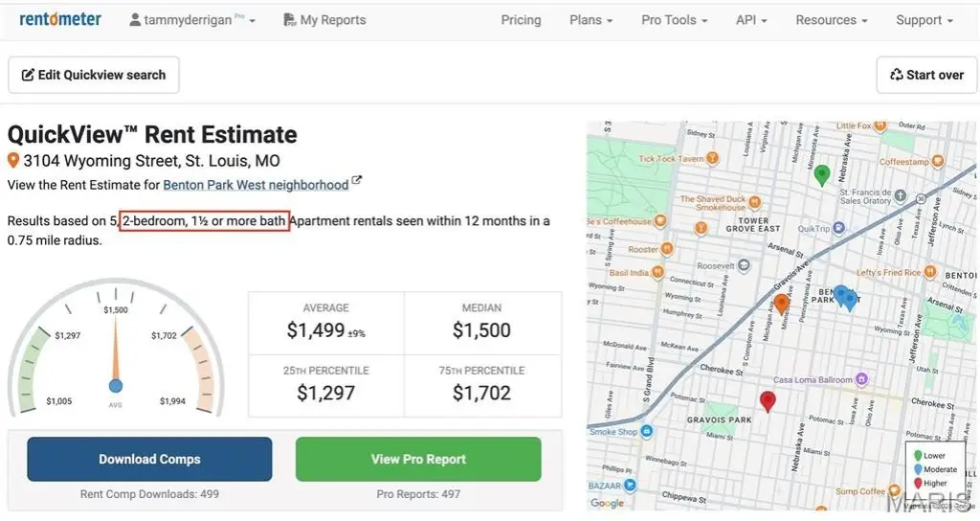Click the Rentometer logo

click(60, 19)
